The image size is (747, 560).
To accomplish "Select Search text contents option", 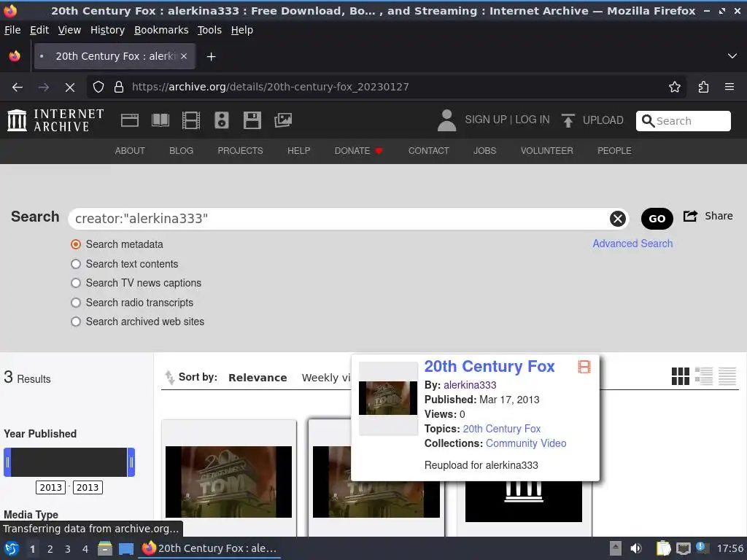I will point(76,264).
